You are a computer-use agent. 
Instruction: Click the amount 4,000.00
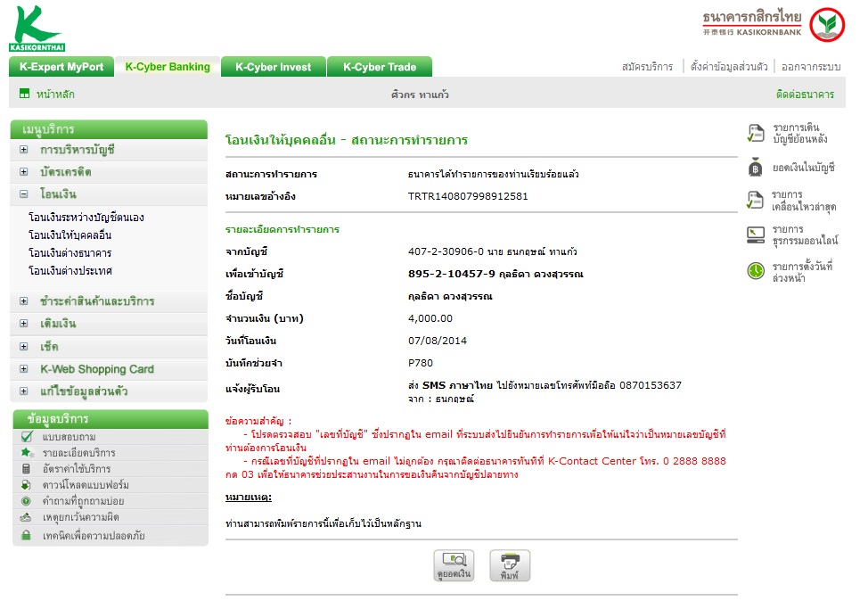click(x=430, y=318)
